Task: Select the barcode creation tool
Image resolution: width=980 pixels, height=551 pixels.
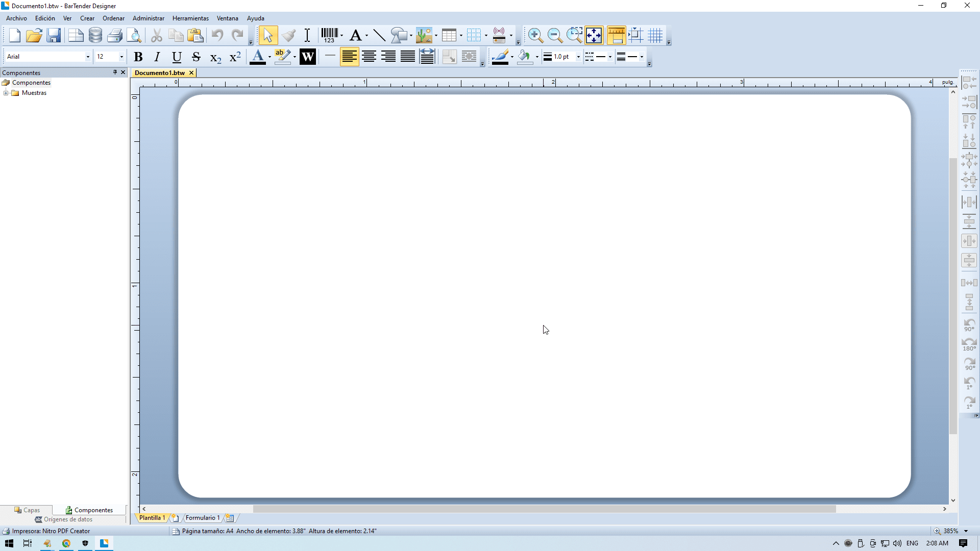Action: pos(329,35)
